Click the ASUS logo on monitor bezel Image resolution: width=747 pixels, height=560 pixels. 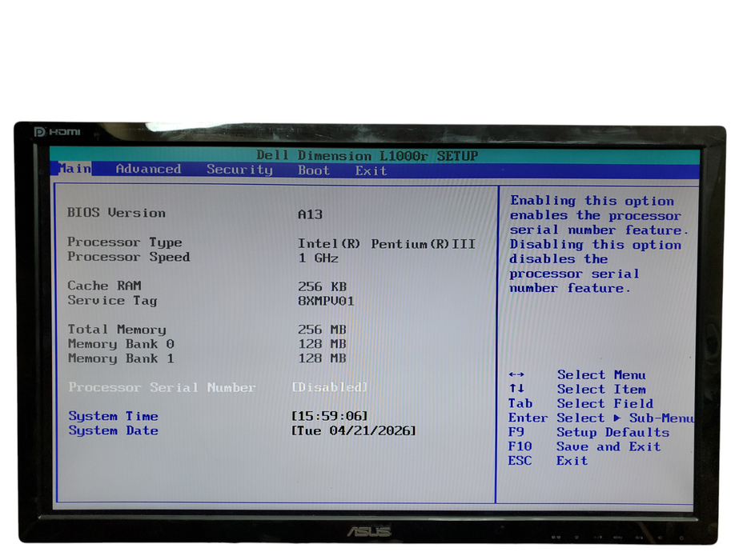369,531
